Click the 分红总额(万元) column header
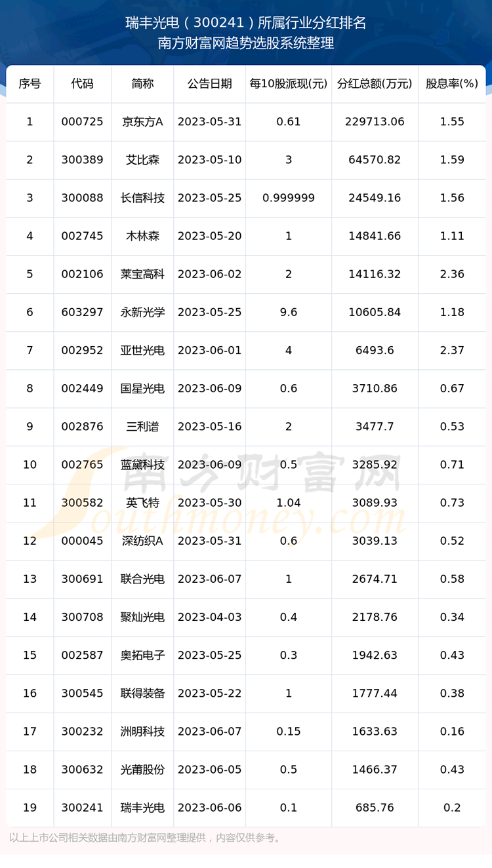The height and width of the screenshot is (868, 492). (374, 84)
